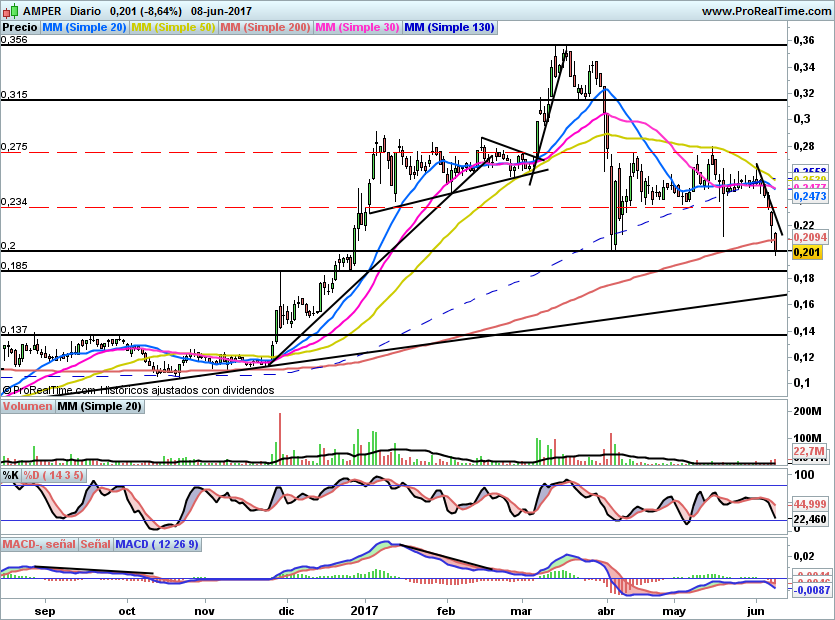
Task: Click the MM (Simple 200) indicator label
Action: (264, 28)
